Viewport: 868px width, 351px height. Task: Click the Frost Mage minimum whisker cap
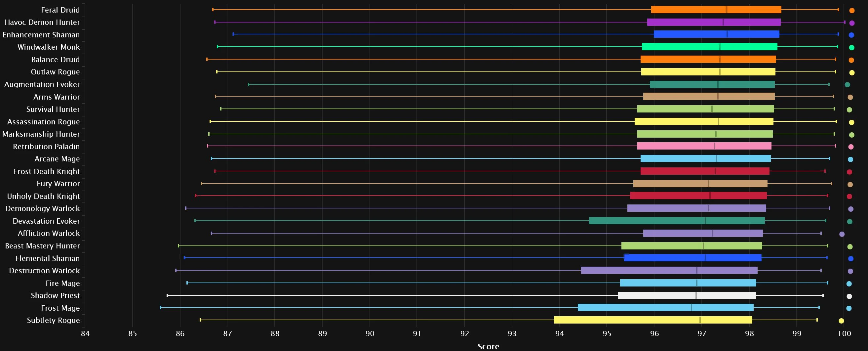161,307
